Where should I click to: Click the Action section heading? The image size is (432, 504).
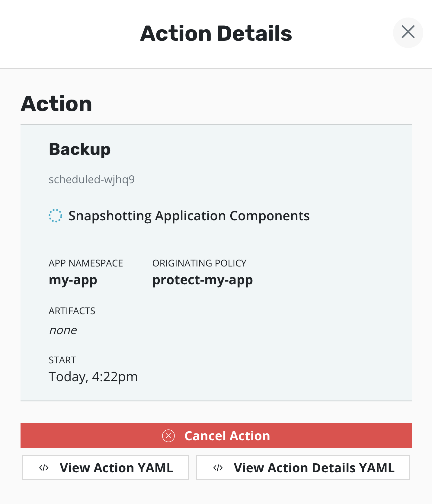click(56, 104)
